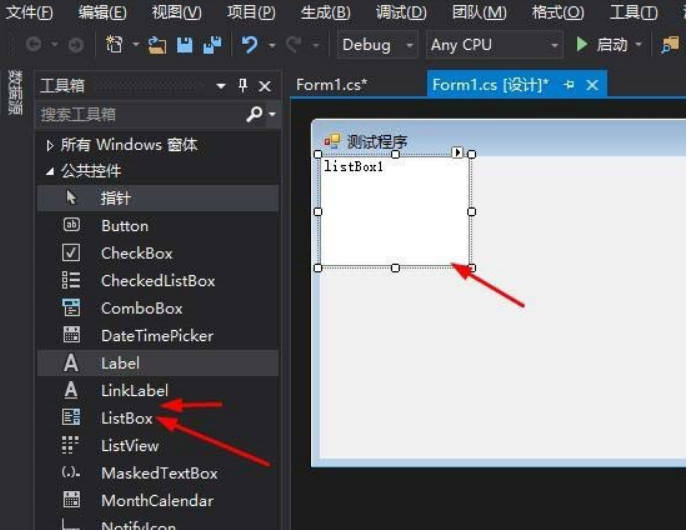The image size is (688, 530).
Task: Open the 编辑(E) menu
Action: tap(102, 12)
